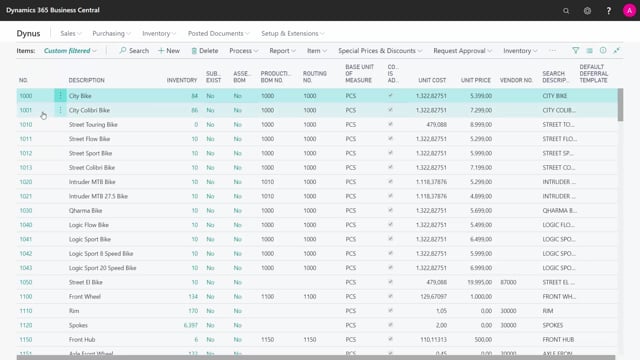Open row menu for City Colibri Bike
Screen dimensions: 640x360
[60, 110]
